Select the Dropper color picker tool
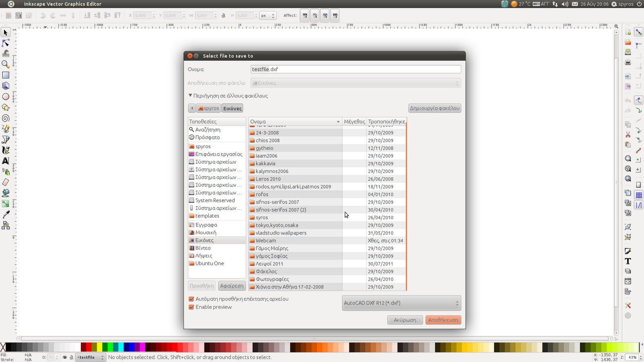Screen dimensions: 644x362 (x=6, y=215)
